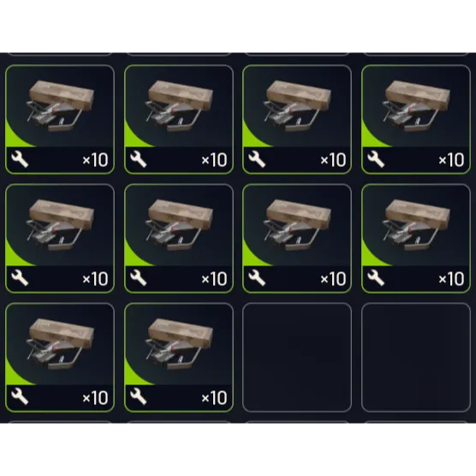Select fourth crate item in top row

pyautogui.click(x=416, y=119)
